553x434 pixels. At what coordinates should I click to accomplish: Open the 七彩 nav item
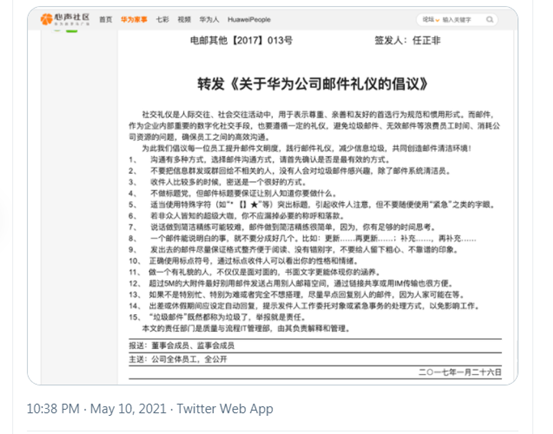[162, 20]
